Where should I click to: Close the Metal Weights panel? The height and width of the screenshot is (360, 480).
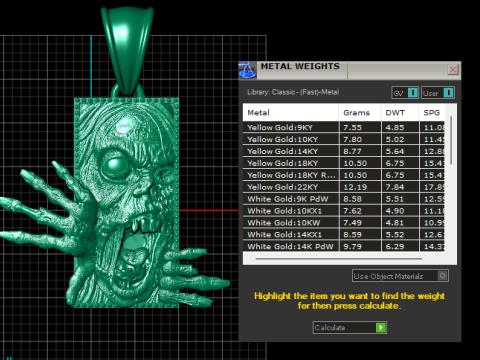pos(453,70)
